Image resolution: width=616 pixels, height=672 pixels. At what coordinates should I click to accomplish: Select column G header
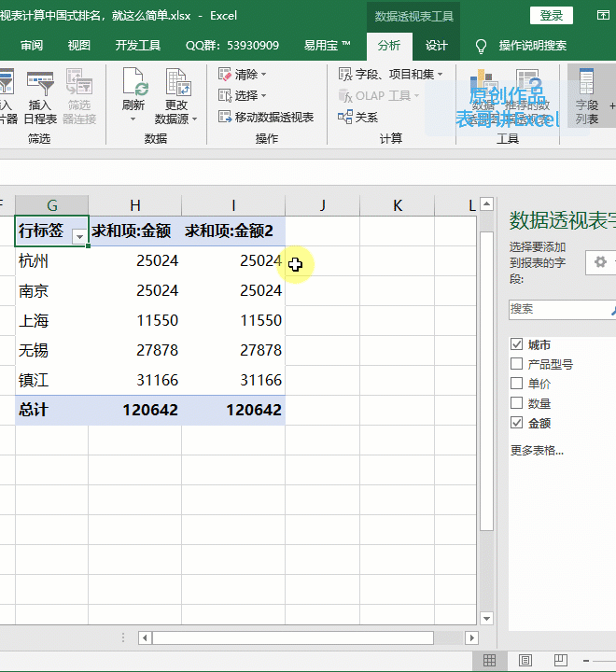52,205
